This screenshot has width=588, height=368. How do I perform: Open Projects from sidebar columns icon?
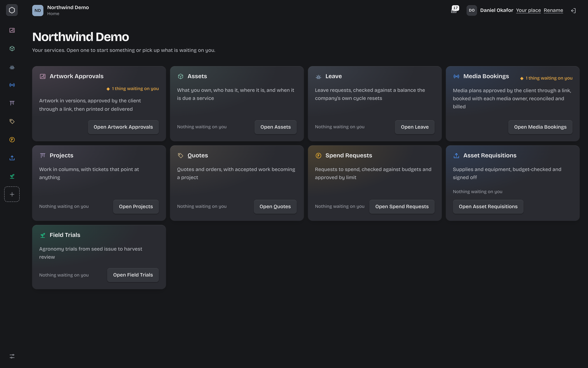[x=12, y=103]
